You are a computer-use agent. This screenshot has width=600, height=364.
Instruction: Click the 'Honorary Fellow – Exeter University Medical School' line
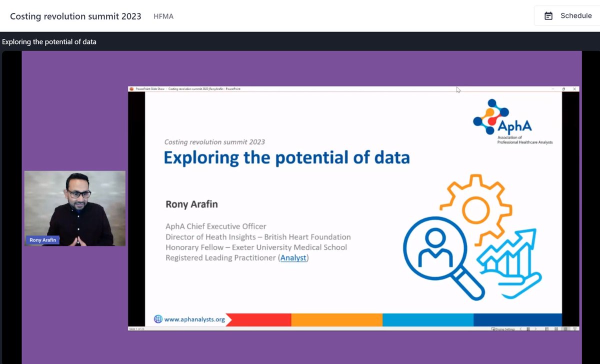click(256, 247)
